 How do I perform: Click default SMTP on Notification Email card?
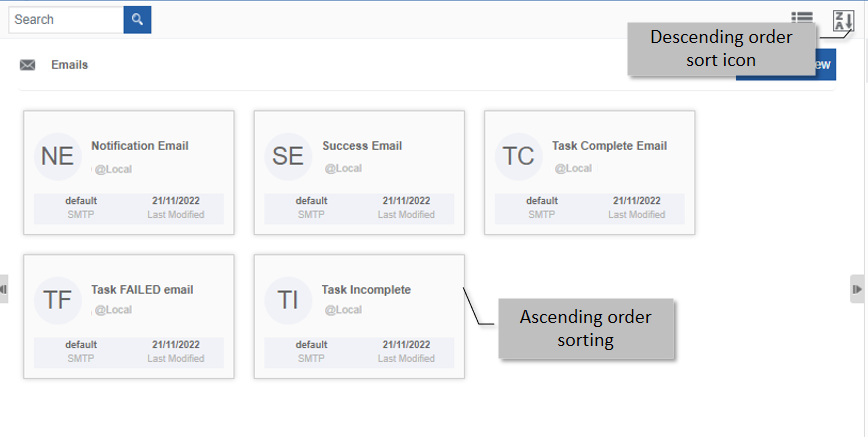(x=81, y=208)
